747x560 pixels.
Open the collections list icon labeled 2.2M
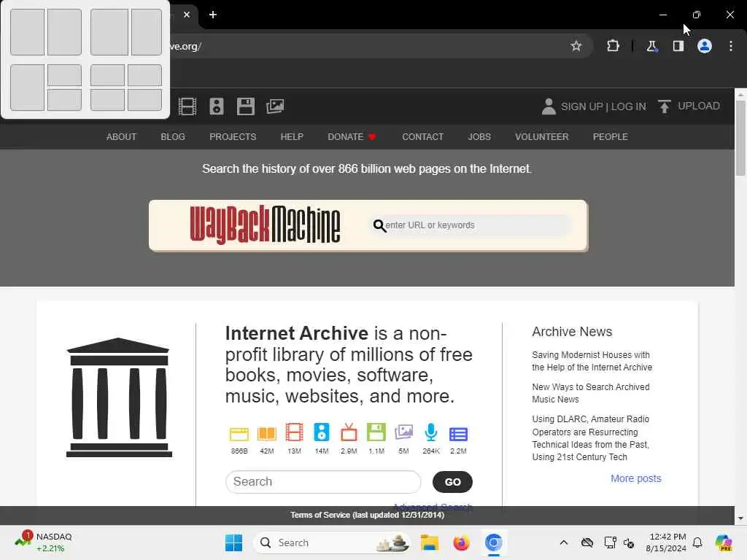[458, 434]
